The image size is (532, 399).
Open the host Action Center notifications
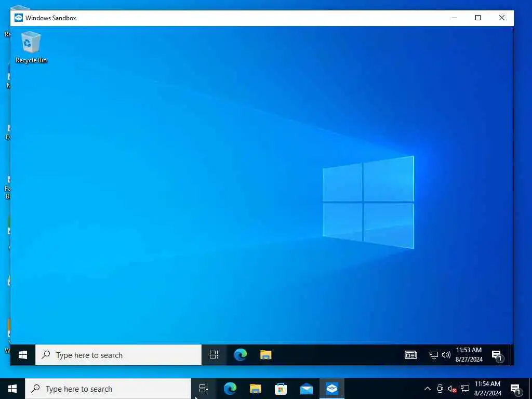click(516, 389)
